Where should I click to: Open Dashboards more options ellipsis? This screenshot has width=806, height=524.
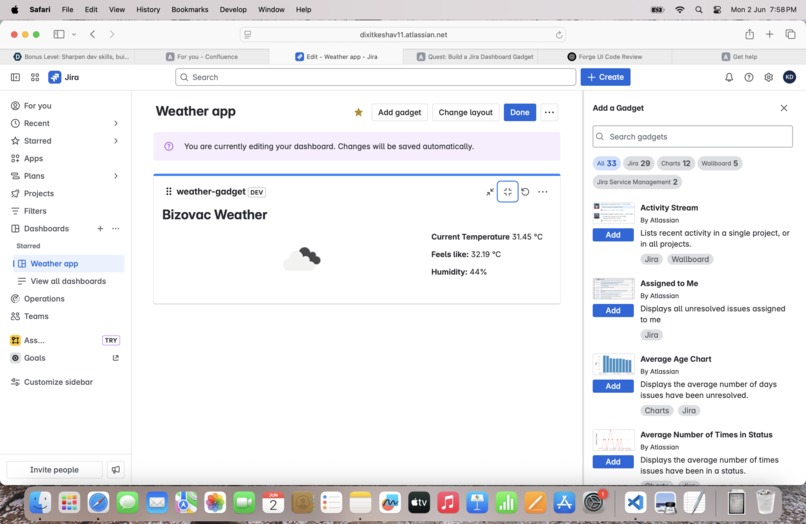[116, 228]
